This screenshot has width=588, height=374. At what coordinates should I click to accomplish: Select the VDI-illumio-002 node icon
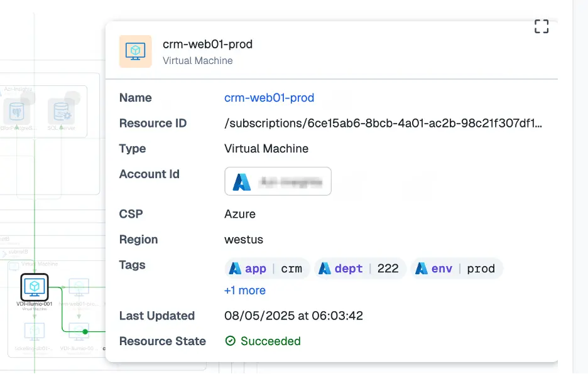[79, 331]
